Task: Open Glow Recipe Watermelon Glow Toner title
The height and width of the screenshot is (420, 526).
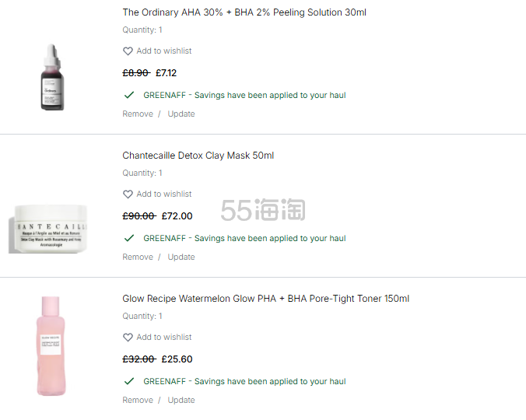Action: click(x=265, y=299)
